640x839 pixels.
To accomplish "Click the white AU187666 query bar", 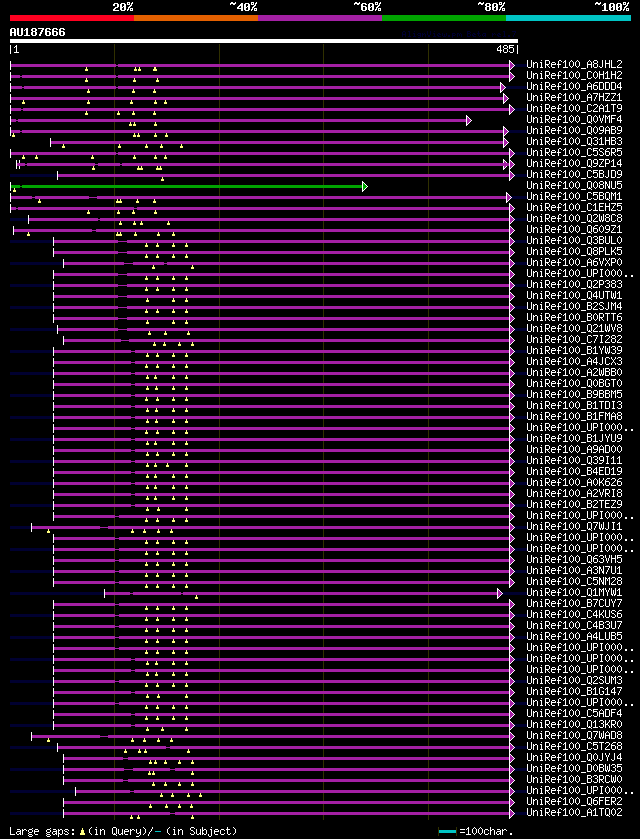I will (x=264, y=41).
